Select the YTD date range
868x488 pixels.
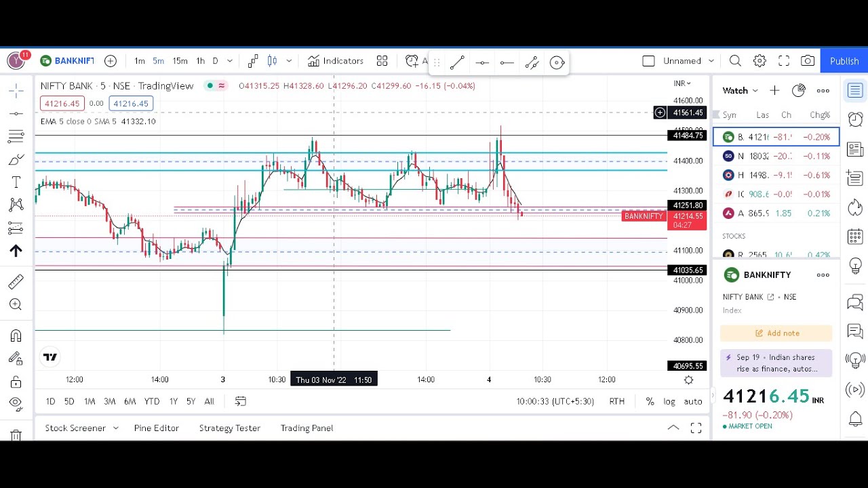[152, 401]
